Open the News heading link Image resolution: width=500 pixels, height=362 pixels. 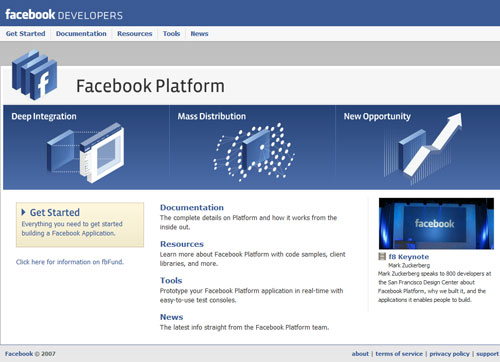point(171,317)
